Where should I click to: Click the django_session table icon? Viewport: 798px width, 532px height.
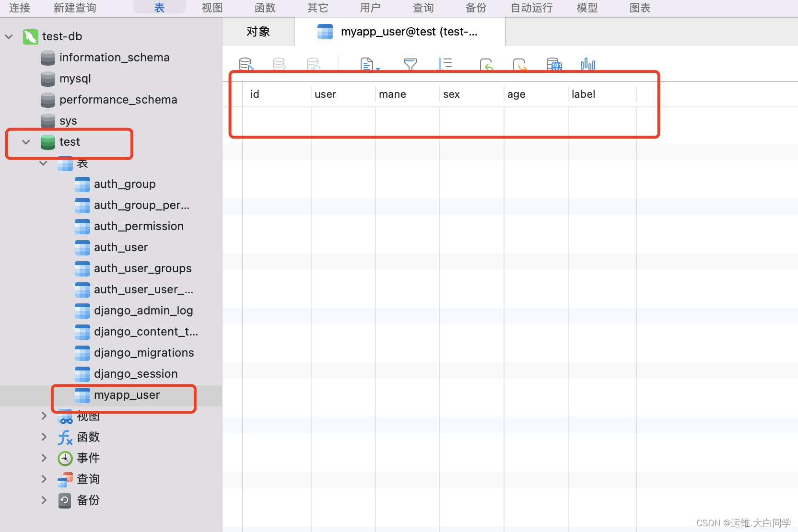pyautogui.click(x=82, y=374)
